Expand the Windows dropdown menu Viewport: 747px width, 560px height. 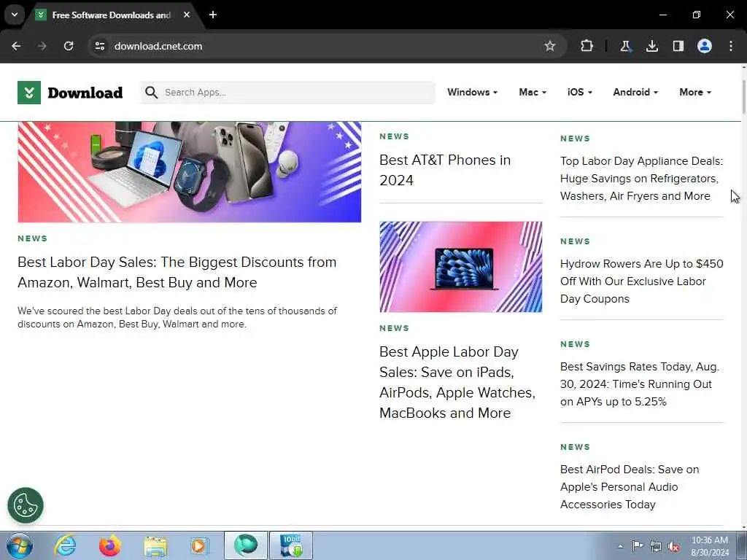pyautogui.click(x=472, y=93)
